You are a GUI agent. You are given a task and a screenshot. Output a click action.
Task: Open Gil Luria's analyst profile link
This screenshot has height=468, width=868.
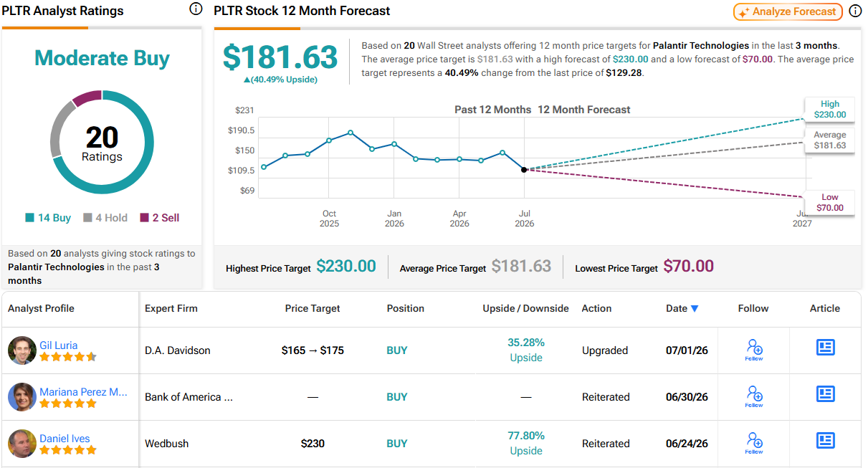click(59, 345)
